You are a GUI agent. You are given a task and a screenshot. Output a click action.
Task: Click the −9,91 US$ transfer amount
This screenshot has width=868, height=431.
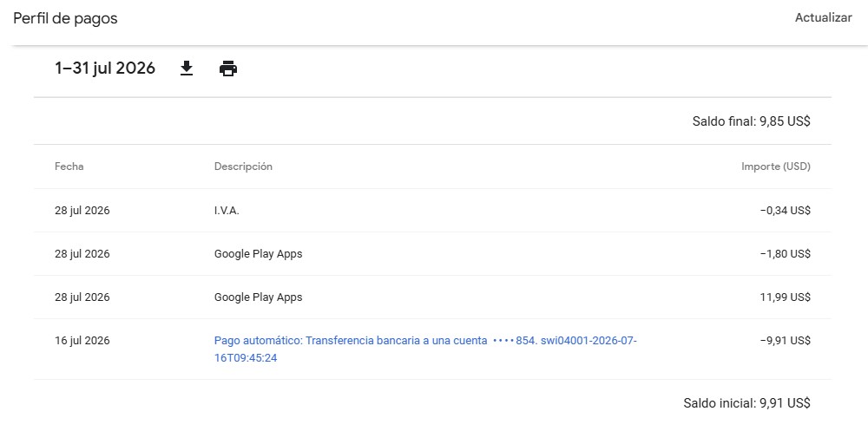pyautogui.click(x=785, y=340)
